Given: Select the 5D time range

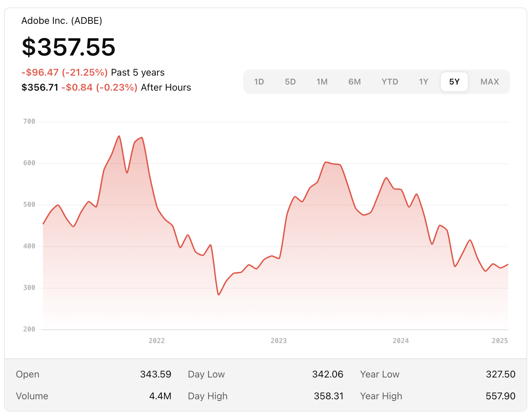Looking at the screenshot, I should pos(291,82).
